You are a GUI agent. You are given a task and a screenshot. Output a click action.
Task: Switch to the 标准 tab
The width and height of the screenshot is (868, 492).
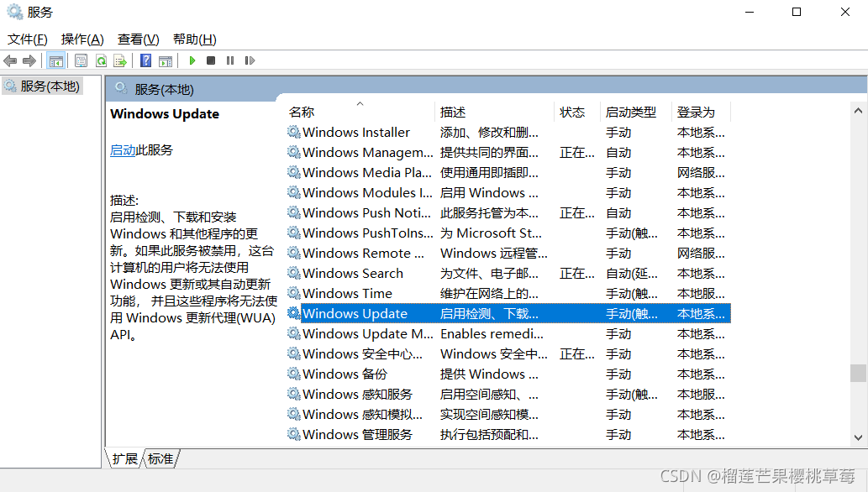coord(160,458)
